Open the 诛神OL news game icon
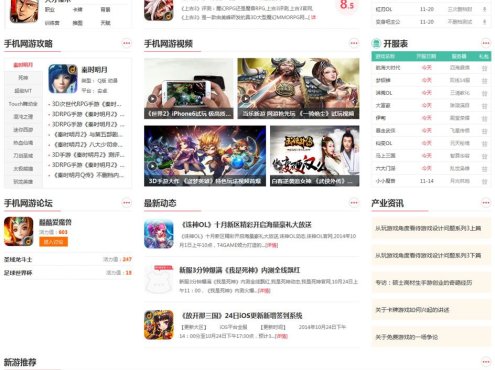This screenshot has height=370, width=495. coord(159,234)
